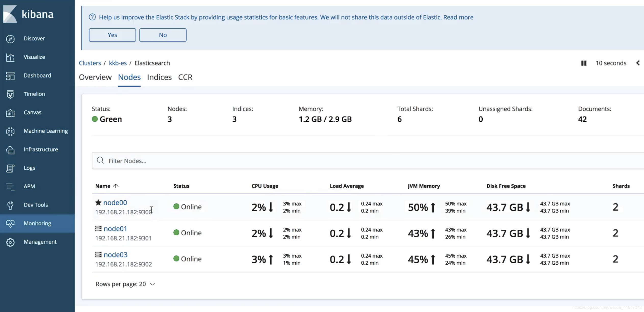Open the Infrastructure section
This screenshot has height=312, width=644.
coord(41,149)
